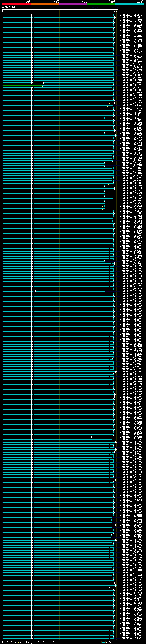
Task: Open hit UniRef100_A7R273
Action: 131,37
